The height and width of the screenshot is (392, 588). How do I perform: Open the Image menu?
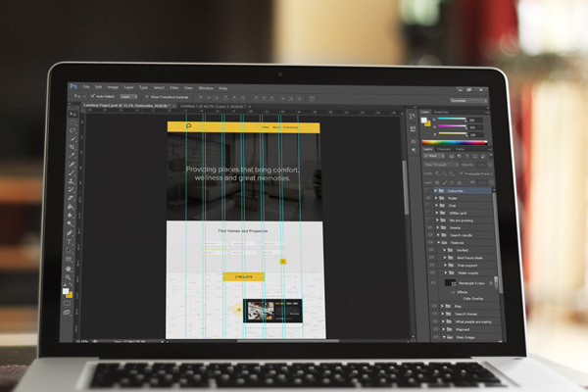pos(113,87)
